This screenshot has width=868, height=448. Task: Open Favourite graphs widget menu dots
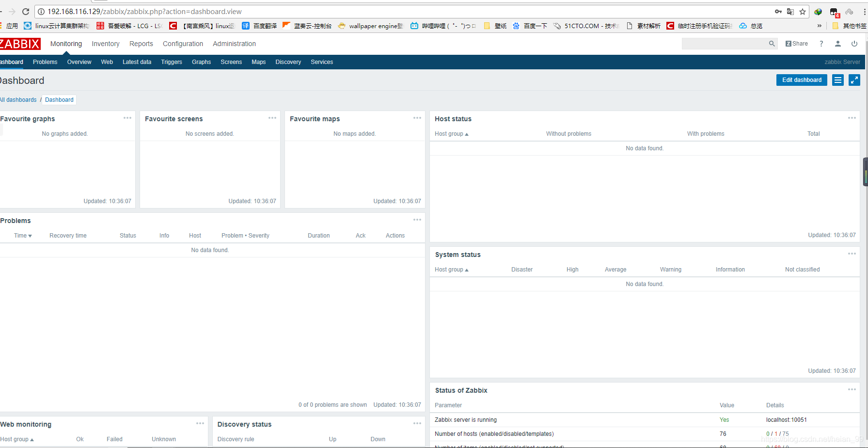[x=127, y=118]
